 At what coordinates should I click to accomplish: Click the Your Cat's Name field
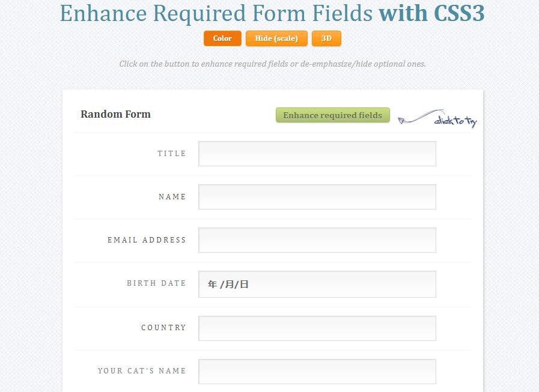click(317, 372)
